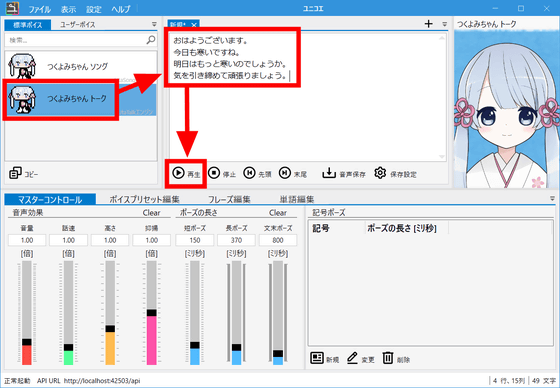The width and height of the screenshot is (560, 388).
Task: Click Clear for ポーズの長さ
Action: point(278,213)
